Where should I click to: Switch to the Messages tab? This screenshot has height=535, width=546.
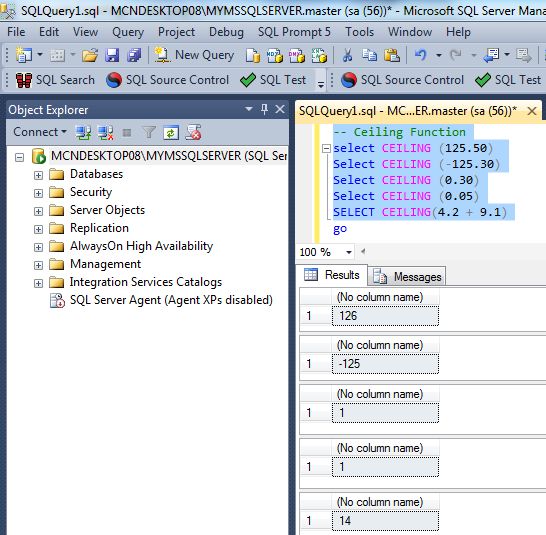[407, 277]
